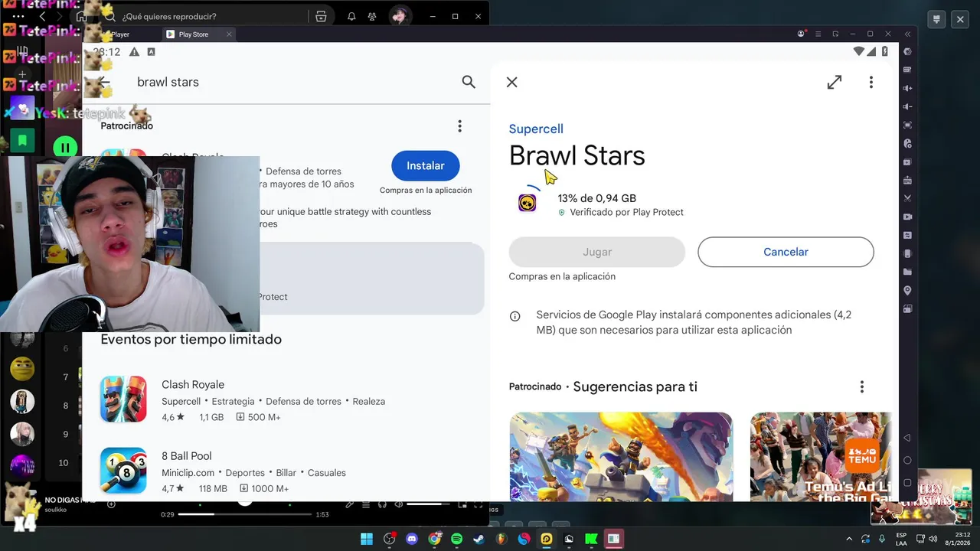Open the three-dot menu beside Patrocinado
The width and height of the screenshot is (980, 551).
tap(459, 126)
